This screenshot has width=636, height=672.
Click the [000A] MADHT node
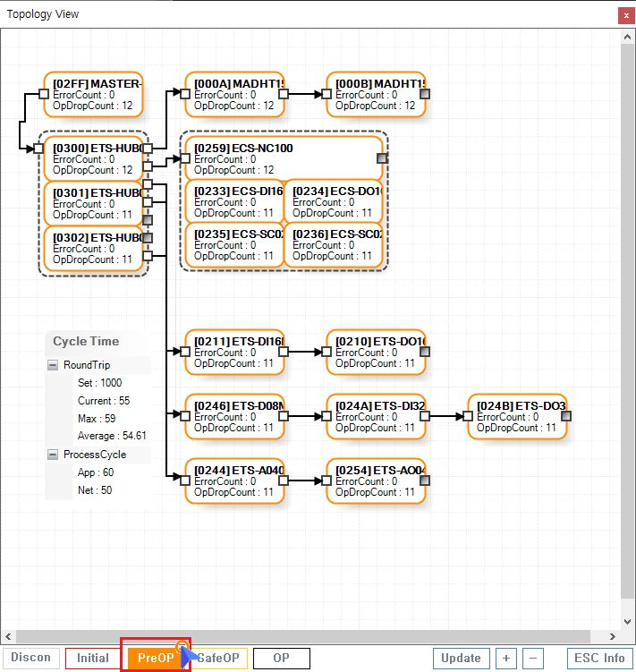point(234,95)
